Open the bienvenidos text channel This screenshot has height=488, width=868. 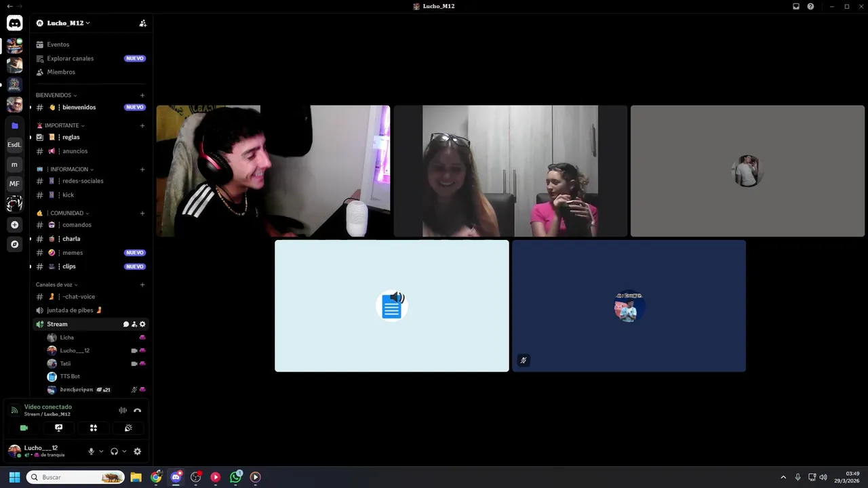pyautogui.click(x=91, y=107)
